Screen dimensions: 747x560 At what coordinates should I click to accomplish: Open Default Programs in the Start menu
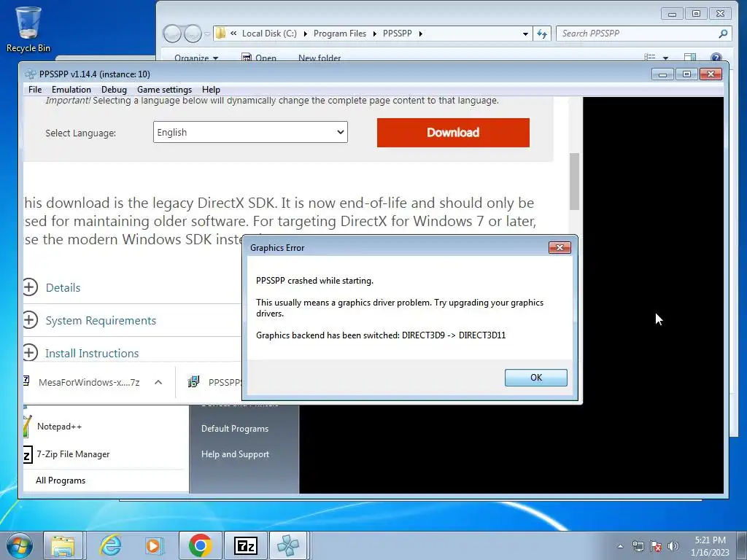pyautogui.click(x=235, y=429)
